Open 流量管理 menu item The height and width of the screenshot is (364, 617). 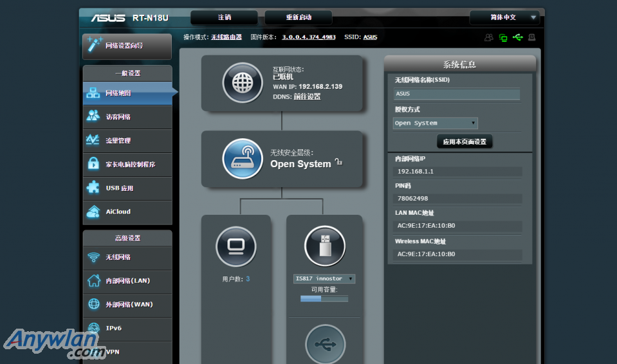pyautogui.click(x=127, y=140)
